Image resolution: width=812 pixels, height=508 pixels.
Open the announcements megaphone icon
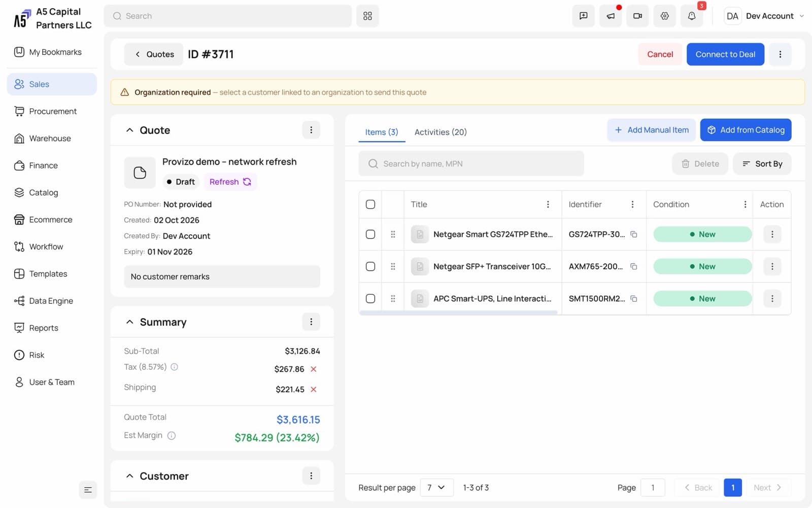(x=611, y=16)
